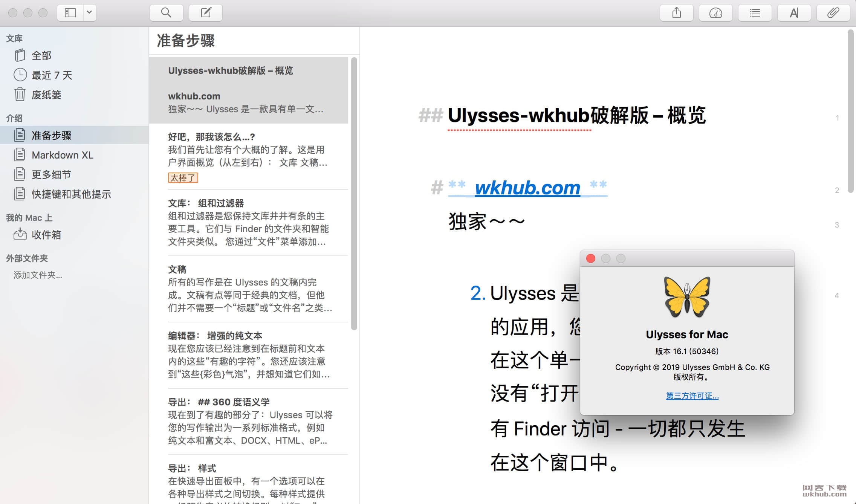Click the 介绍 section header

[x=14, y=118]
